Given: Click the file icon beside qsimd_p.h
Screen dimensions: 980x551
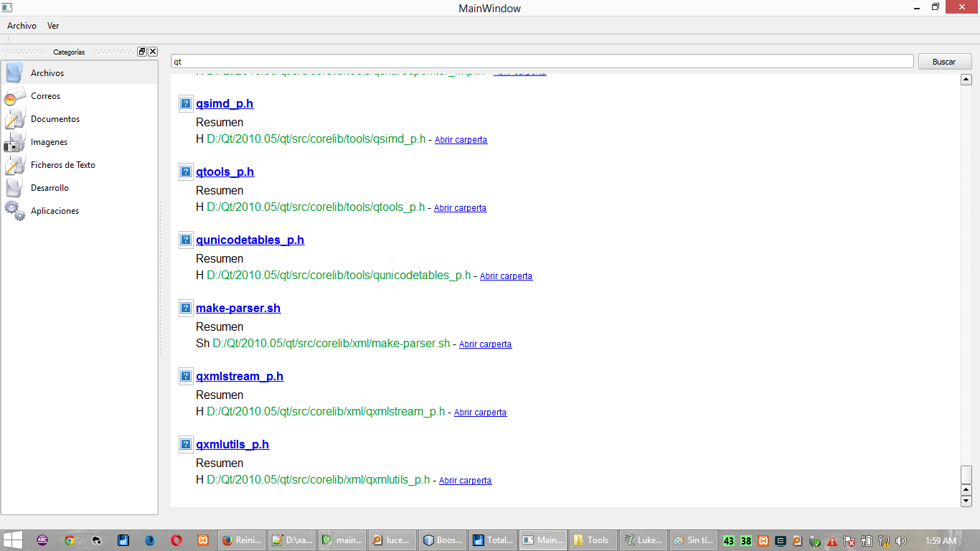Looking at the screenshot, I should click(x=186, y=104).
